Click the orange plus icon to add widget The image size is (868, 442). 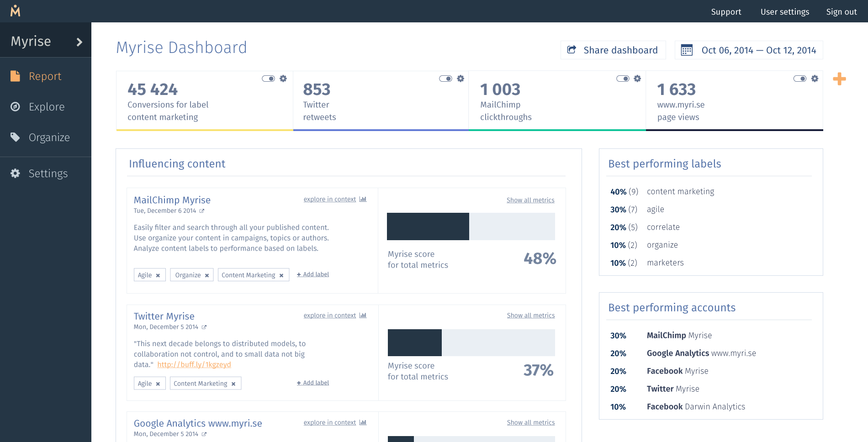click(839, 79)
